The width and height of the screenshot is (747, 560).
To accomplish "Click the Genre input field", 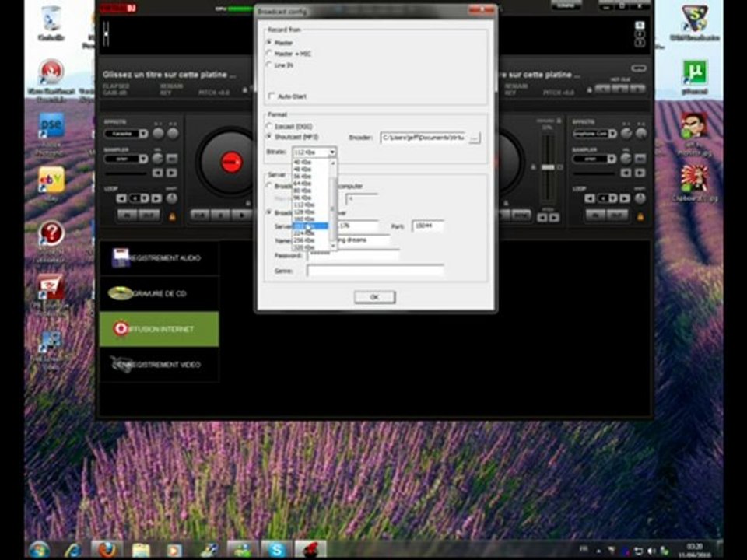I will pyautogui.click(x=375, y=271).
